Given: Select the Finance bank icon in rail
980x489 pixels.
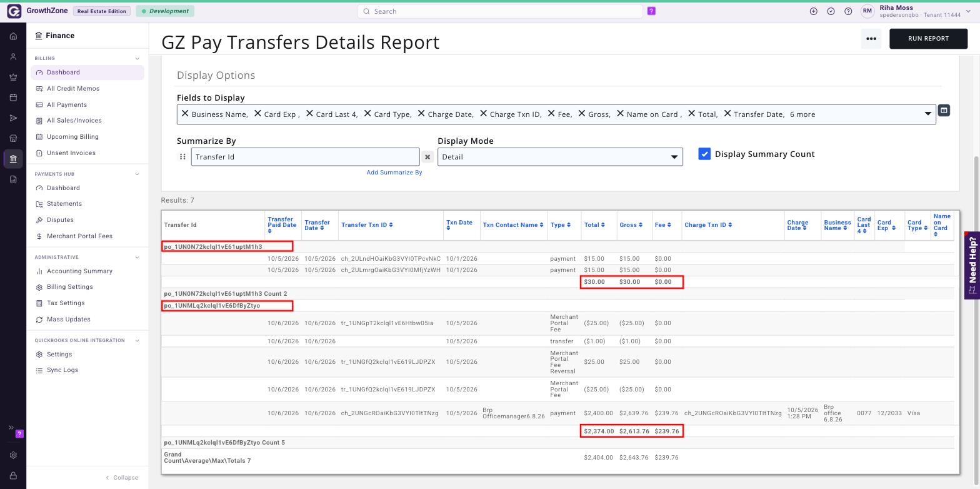Looking at the screenshot, I should [13, 159].
